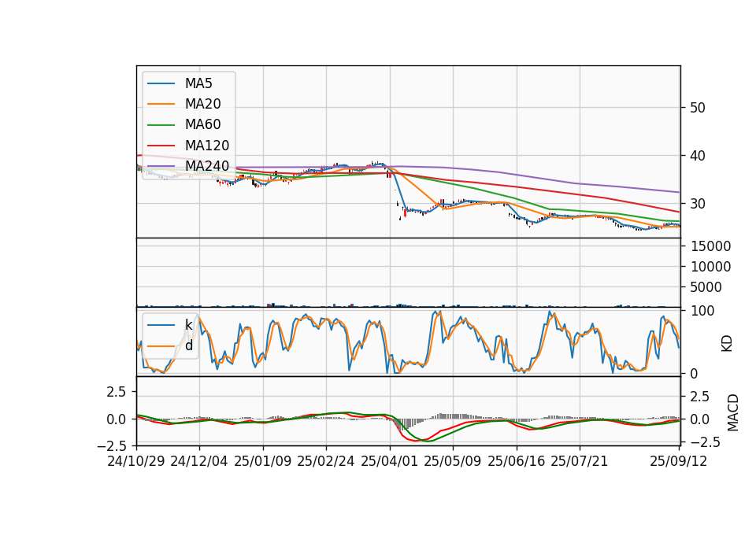Click the MA5 legend label
This screenshot has width=756, height=543.
click(x=198, y=83)
